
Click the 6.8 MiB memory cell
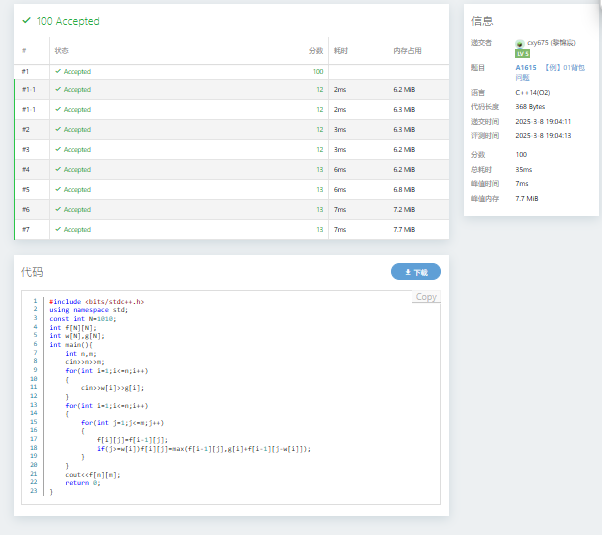(404, 190)
